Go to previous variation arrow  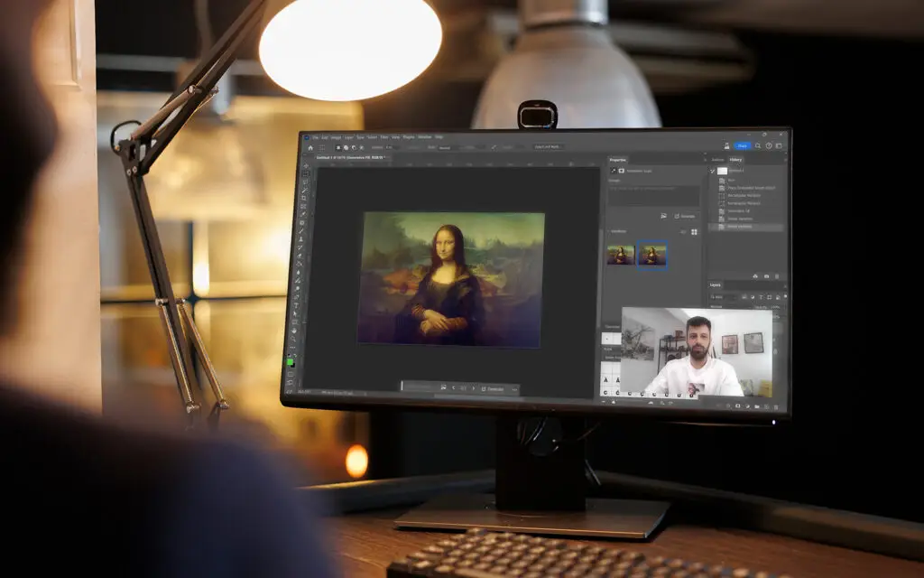coord(453,388)
